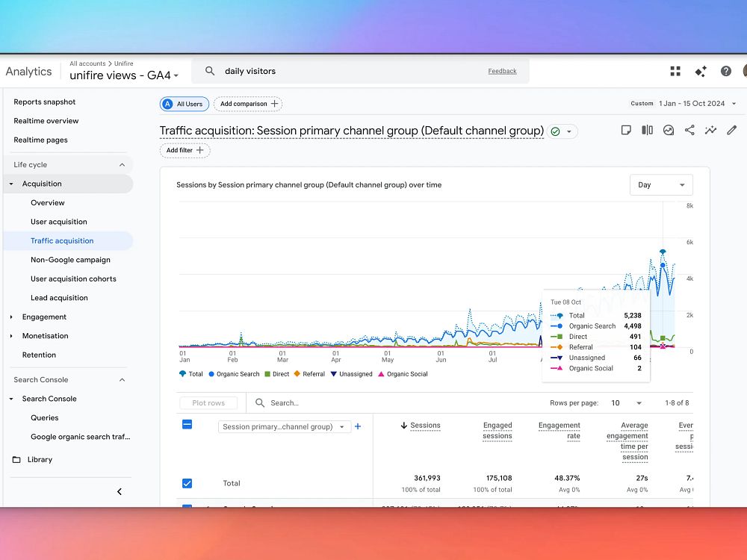Viewport: 747px width, 560px height.
Task: Open the Google apps grid icon
Action: 675,72
